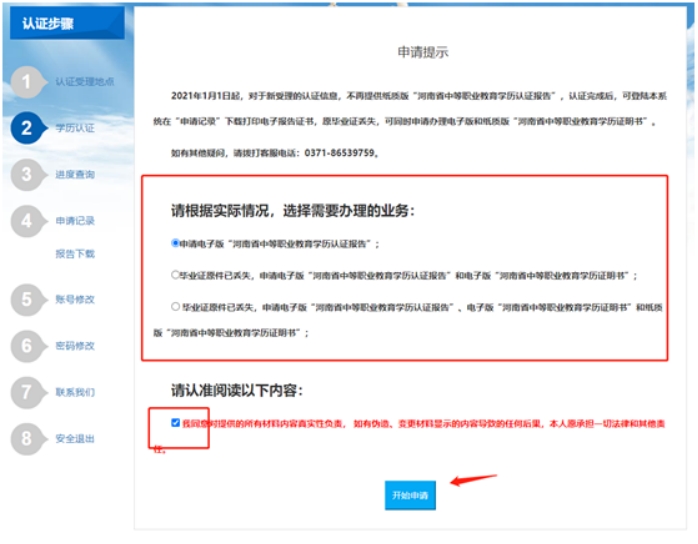Screen dimensions: 698x544
Task: Click the step 5 circle icon
Action: [27, 299]
